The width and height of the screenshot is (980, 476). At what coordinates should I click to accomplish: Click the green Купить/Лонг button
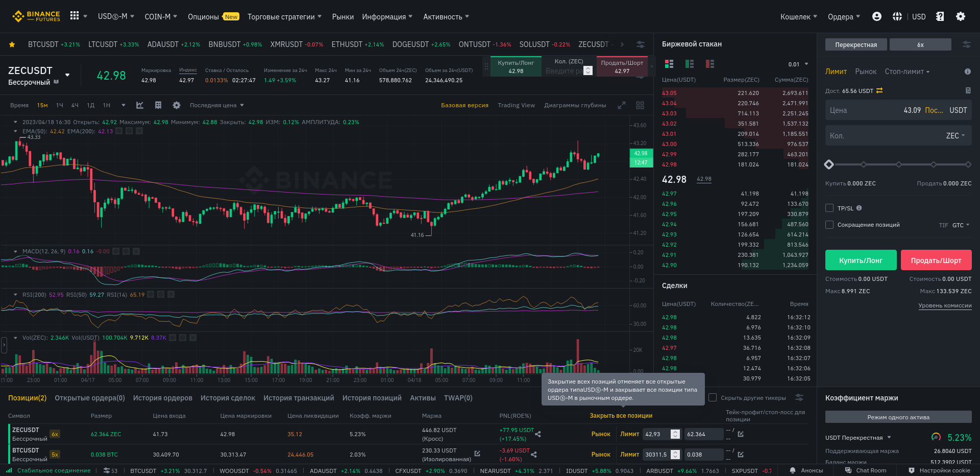861,260
